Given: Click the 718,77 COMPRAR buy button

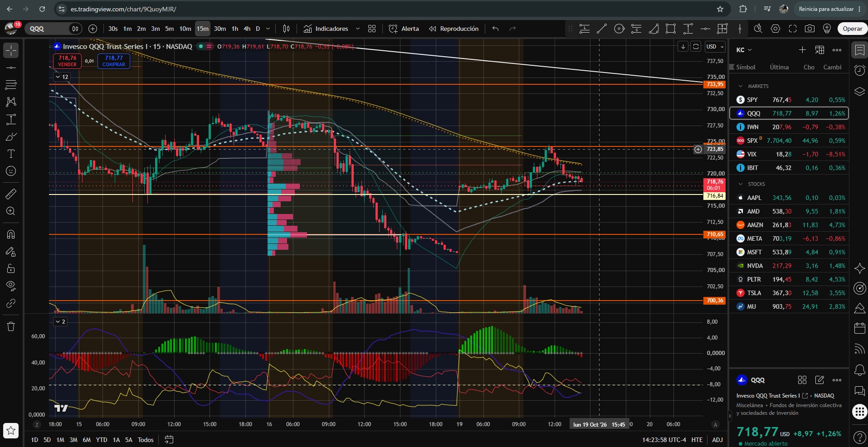Looking at the screenshot, I should coord(114,61).
